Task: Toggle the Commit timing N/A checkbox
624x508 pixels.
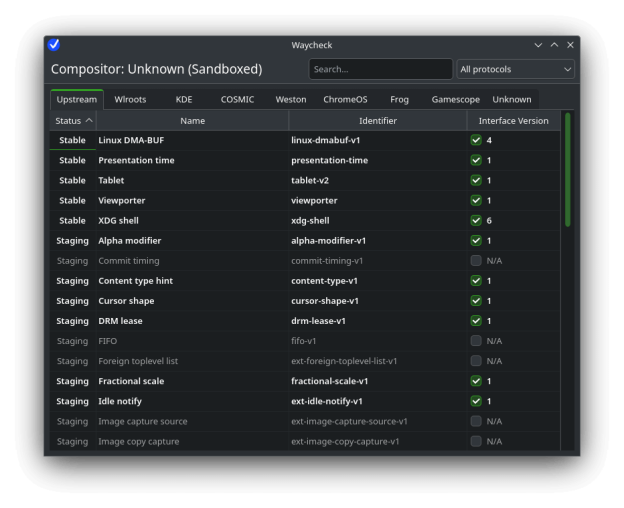Action: pyautogui.click(x=476, y=261)
